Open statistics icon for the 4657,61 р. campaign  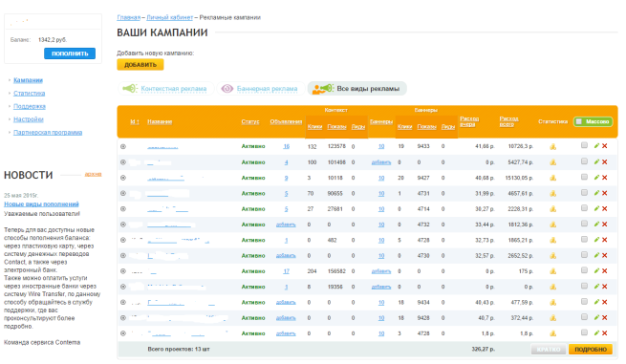pyautogui.click(x=553, y=194)
